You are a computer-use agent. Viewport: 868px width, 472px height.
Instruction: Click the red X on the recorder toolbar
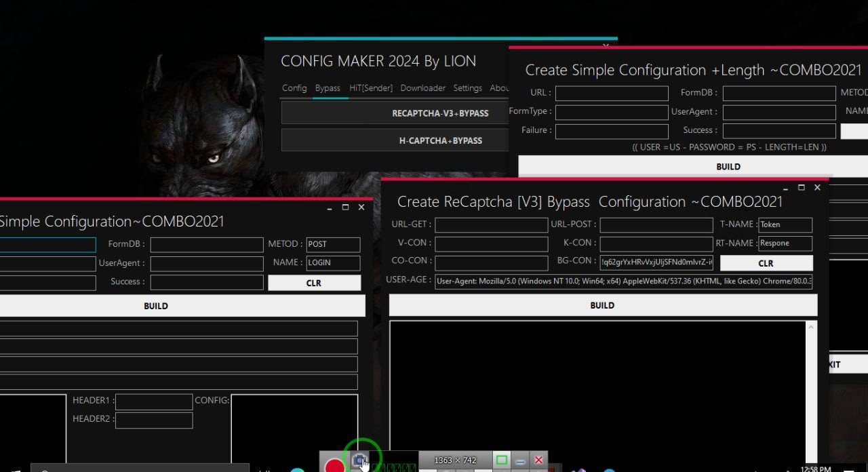(538, 460)
